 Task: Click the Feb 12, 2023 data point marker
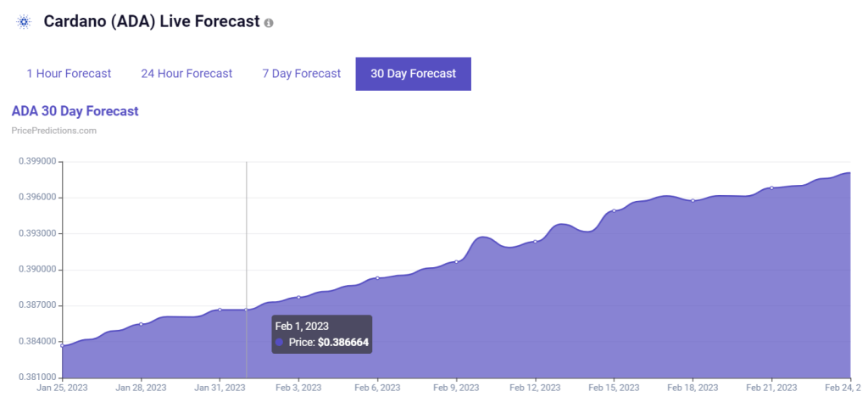coord(536,242)
